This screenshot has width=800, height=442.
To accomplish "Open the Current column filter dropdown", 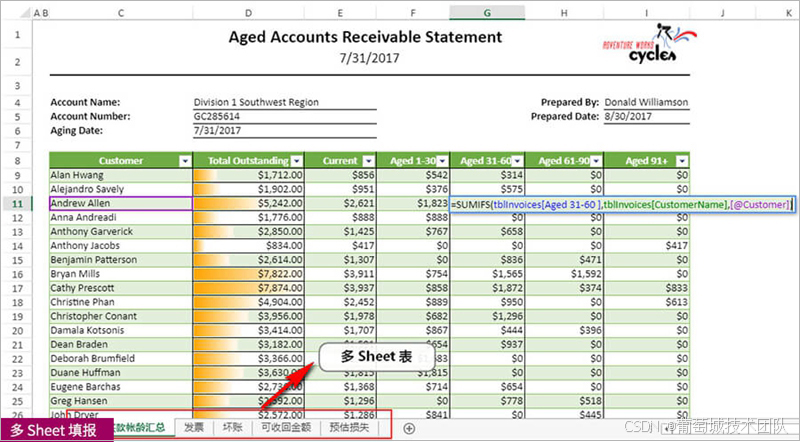I will pyautogui.click(x=369, y=161).
